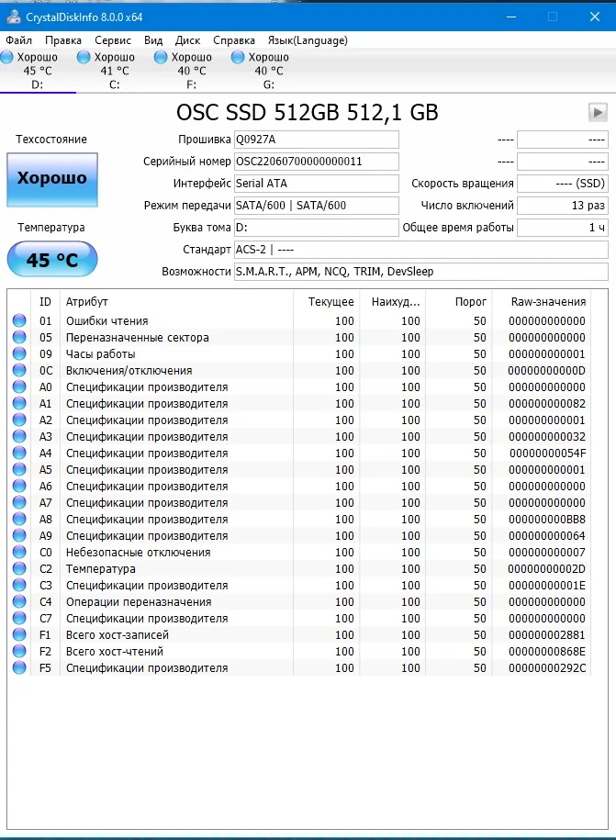Select the Температура attribute text
Viewport: 616px width, 840px height.
101,569
